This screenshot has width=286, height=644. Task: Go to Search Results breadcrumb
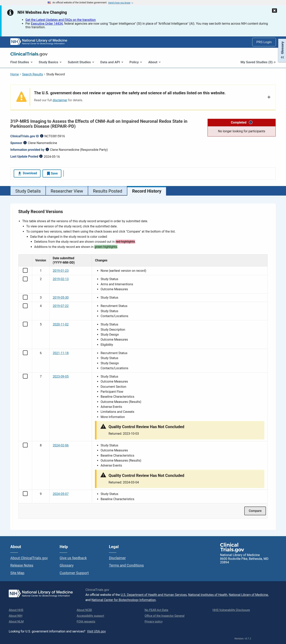point(32,74)
